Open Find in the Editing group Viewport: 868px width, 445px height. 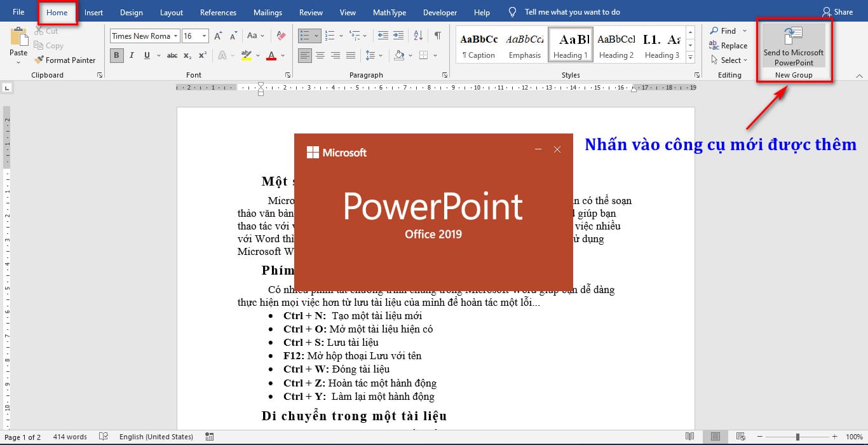726,30
